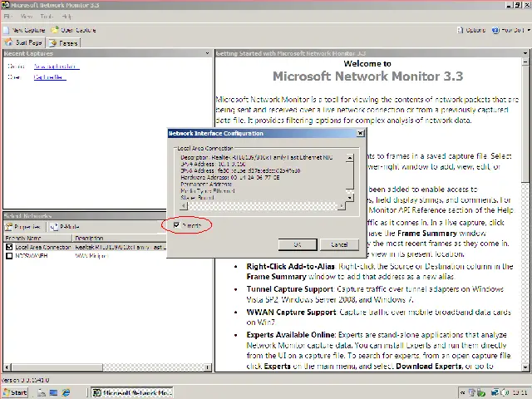Close the Network Interface Configuration dialog
The image size is (532, 399).
pyautogui.click(x=360, y=133)
